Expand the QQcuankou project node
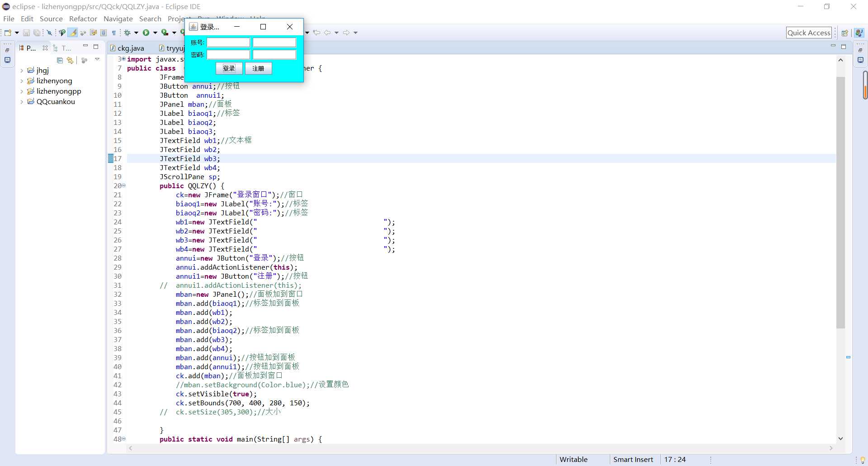868x466 pixels. coord(22,102)
